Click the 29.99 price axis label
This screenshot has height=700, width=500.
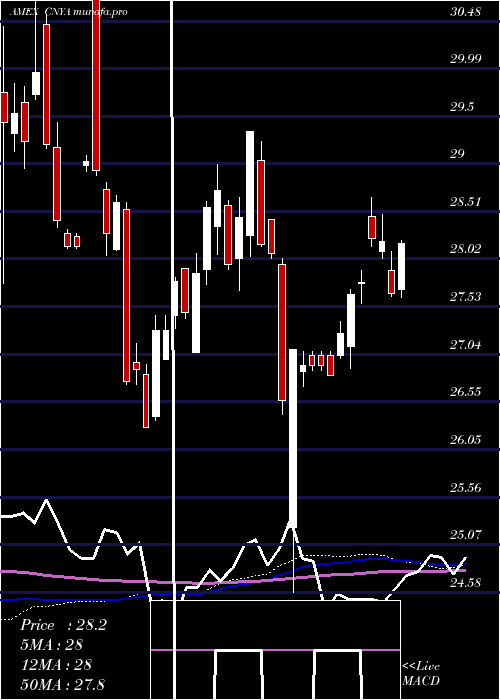[466, 59]
